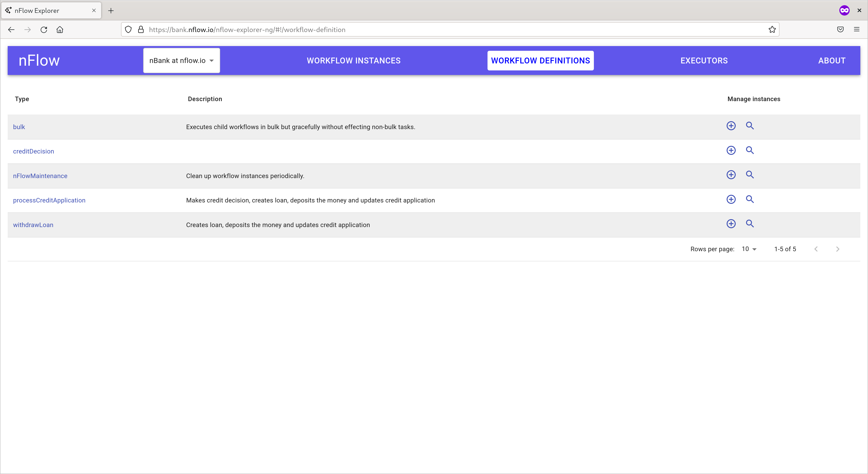Open Firefox application hamburger menu

(x=856, y=30)
